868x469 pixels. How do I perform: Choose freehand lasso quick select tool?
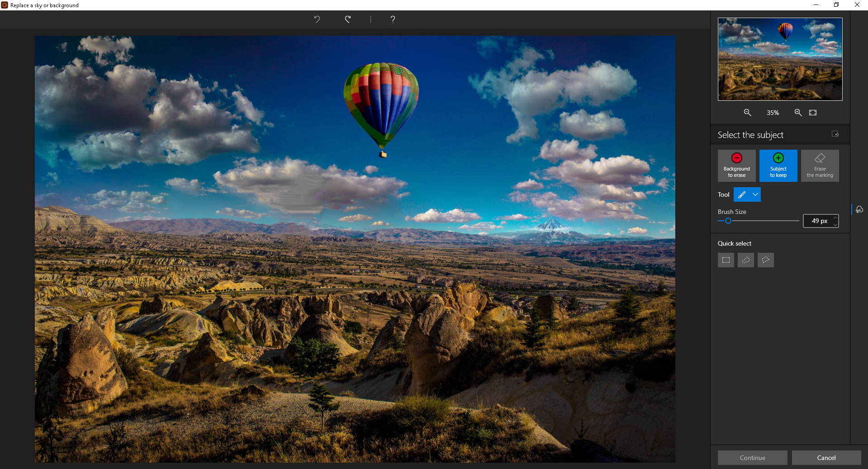click(746, 260)
